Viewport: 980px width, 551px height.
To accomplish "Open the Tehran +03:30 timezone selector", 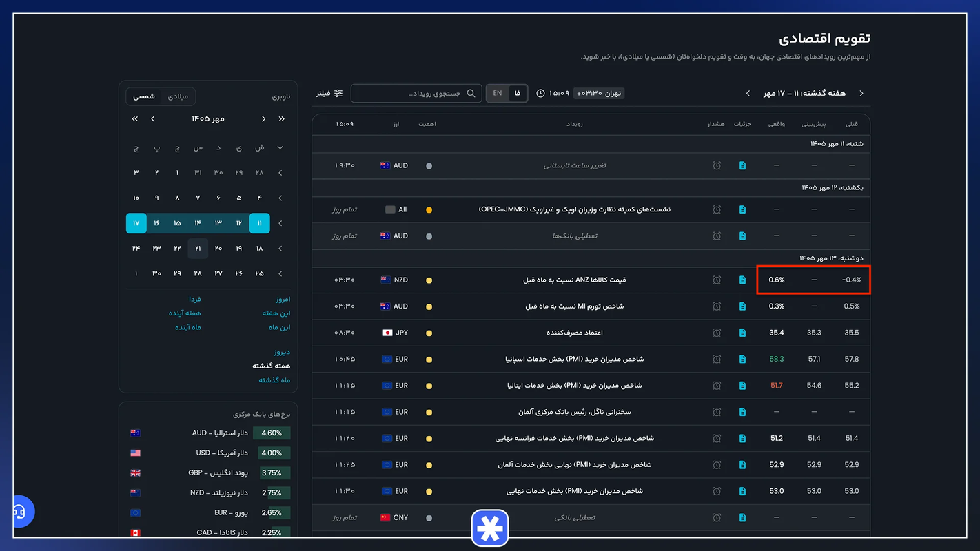I will [x=599, y=93].
